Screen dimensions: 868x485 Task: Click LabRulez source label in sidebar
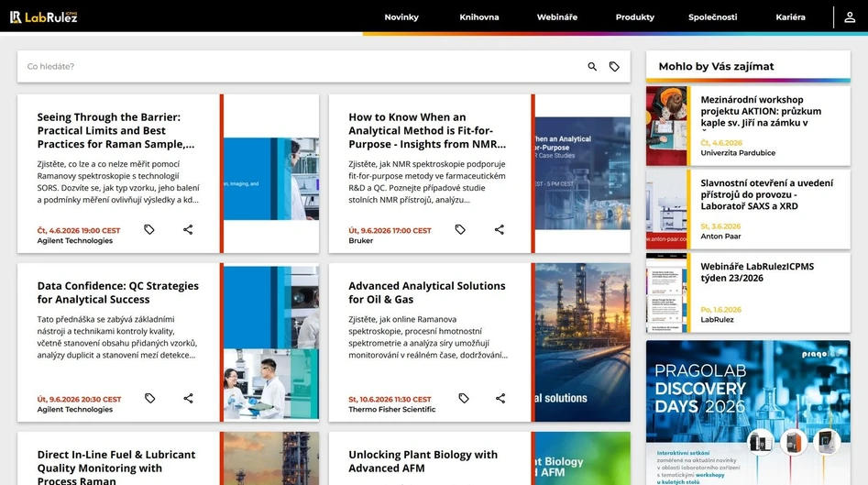pyautogui.click(x=717, y=319)
